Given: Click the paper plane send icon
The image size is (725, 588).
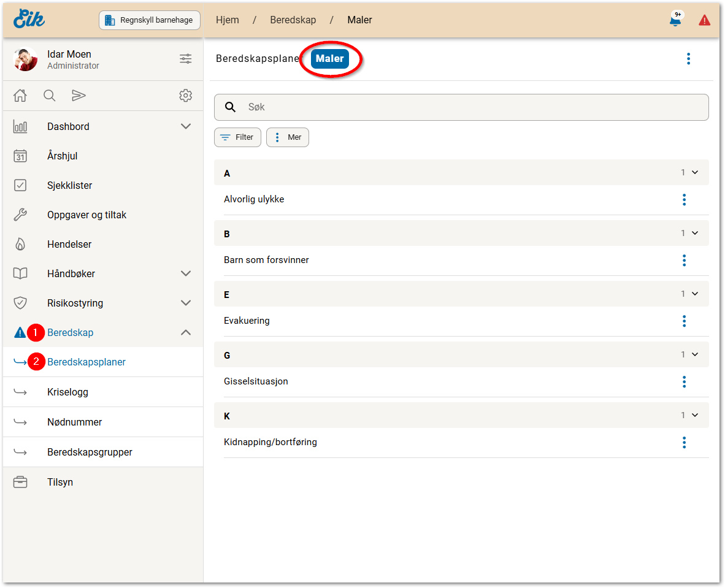Looking at the screenshot, I should point(79,96).
